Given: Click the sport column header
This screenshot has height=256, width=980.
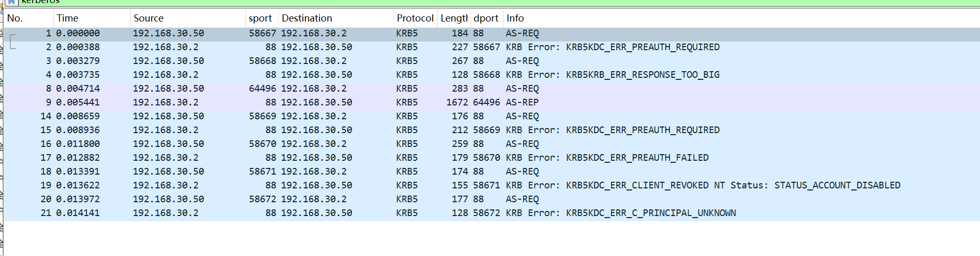Looking at the screenshot, I should [x=260, y=18].
